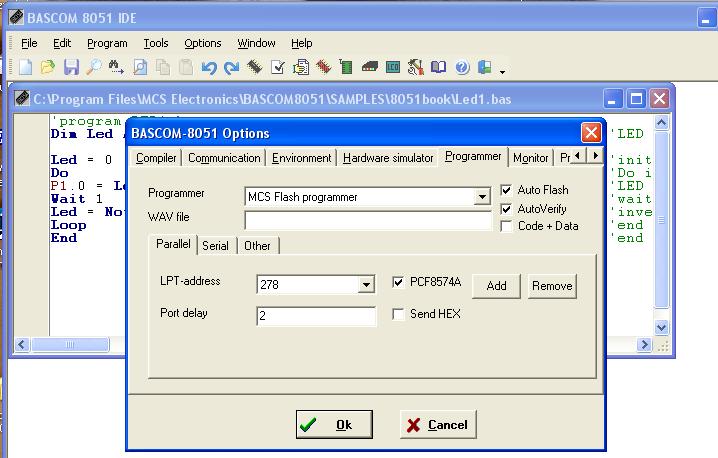Click the wrench and screwdriver options icon
Screen dimensions: 718x458
(x=415, y=67)
